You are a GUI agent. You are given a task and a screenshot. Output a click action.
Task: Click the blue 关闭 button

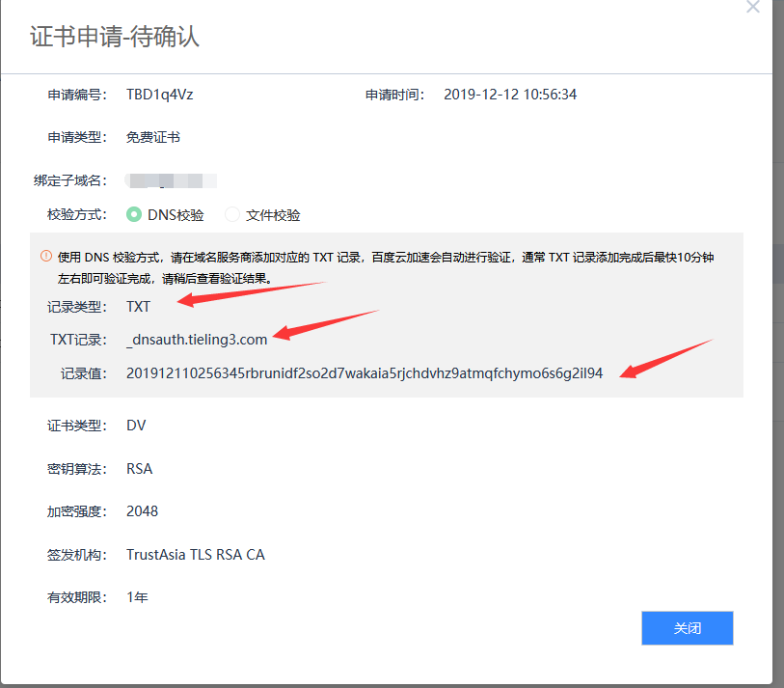click(687, 628)
